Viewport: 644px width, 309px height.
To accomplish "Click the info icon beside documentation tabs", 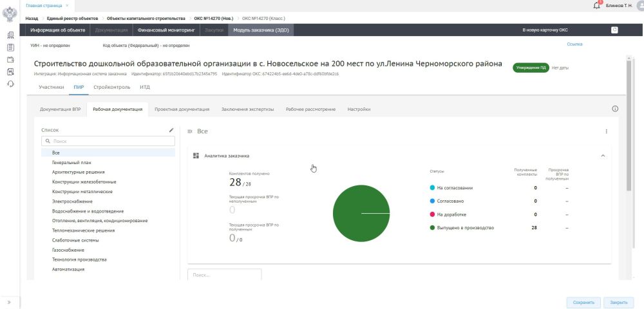I will pyautogui.click(x=615, y=109).
